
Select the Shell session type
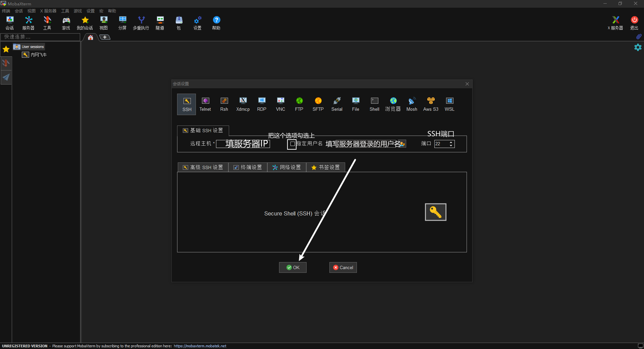[x=374, y=104]
